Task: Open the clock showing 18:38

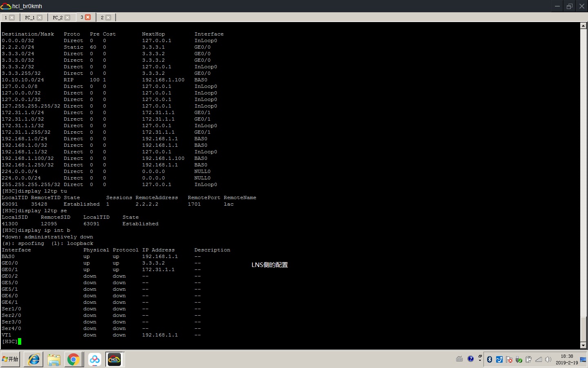Action: [567, 359]
